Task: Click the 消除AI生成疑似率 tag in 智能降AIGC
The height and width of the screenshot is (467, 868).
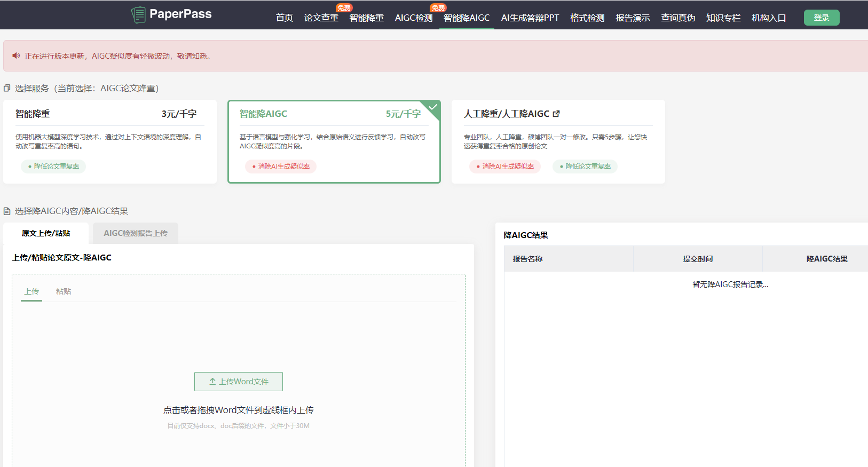Action: click(281, 167)
